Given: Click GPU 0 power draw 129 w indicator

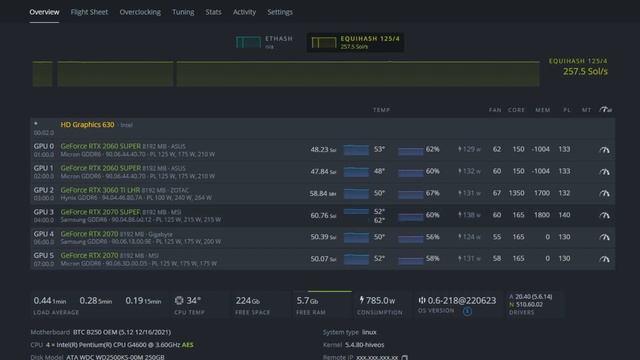Looking at the screenshot, I should (x=469, y=149).
